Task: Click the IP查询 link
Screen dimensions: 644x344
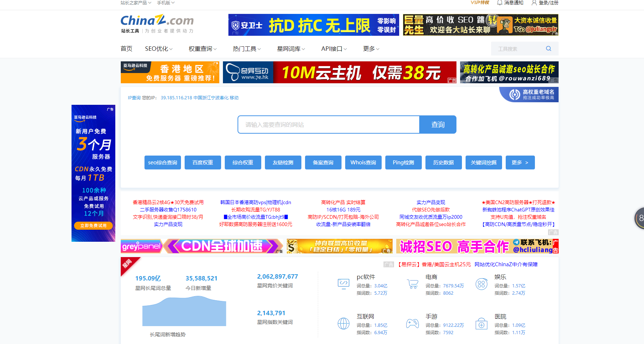Action: point(134,98)
